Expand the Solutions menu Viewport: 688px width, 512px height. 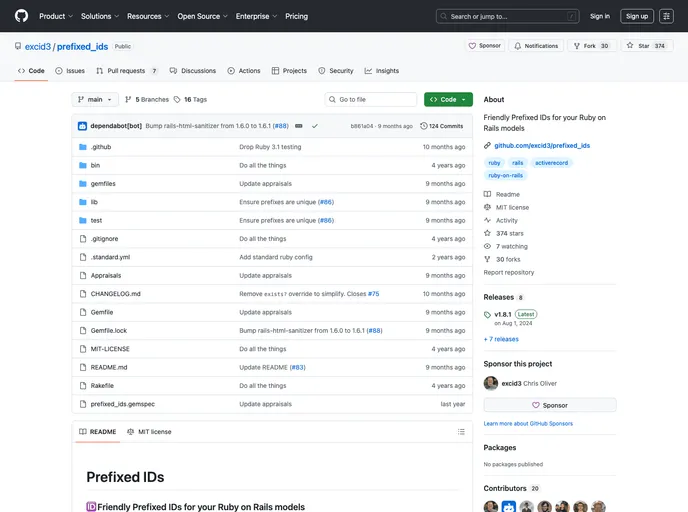tap(100, 16)
